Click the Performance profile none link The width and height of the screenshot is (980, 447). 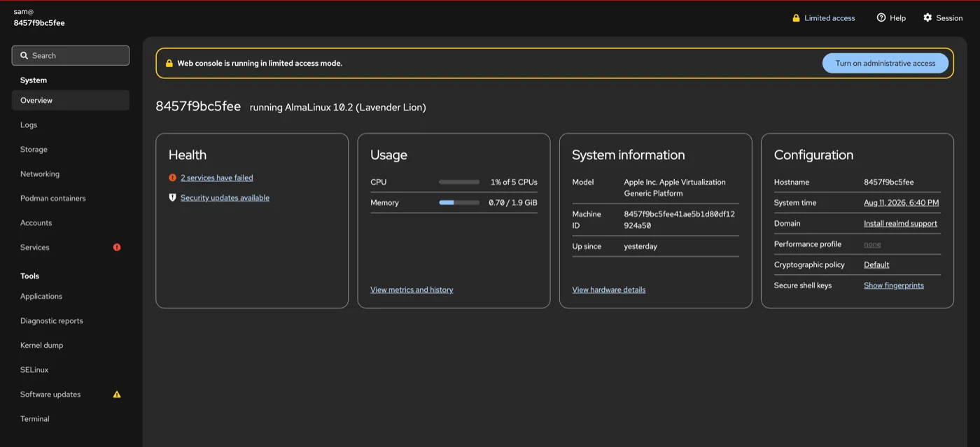click(872, 244)
